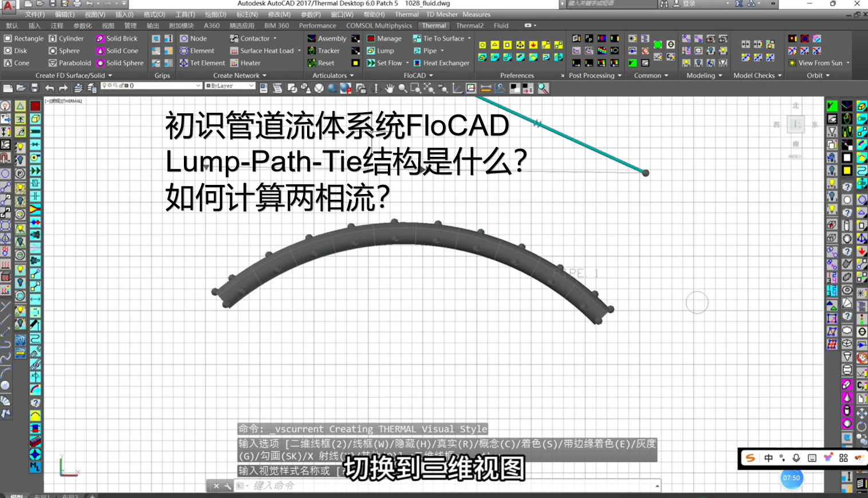The width and height of the screenshot is (868, 498).
Task: Expand the Articulators panel
Action: (333, 76)
